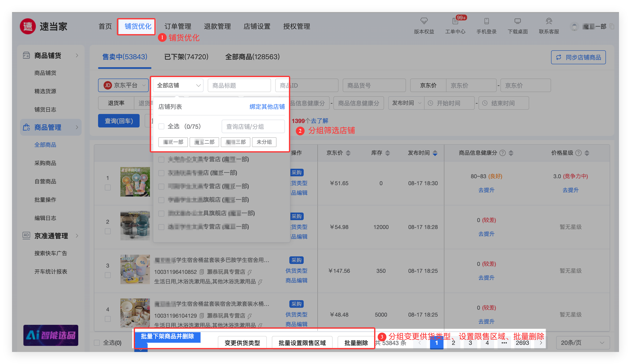Screen dimensions: 631x364
Task: Tick the checkbox for product row 3
Action: coord(108,275)
